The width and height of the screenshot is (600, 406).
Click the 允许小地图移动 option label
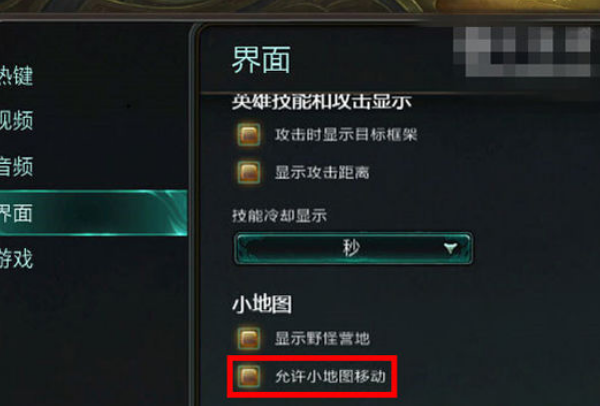[x=330, y=376]
